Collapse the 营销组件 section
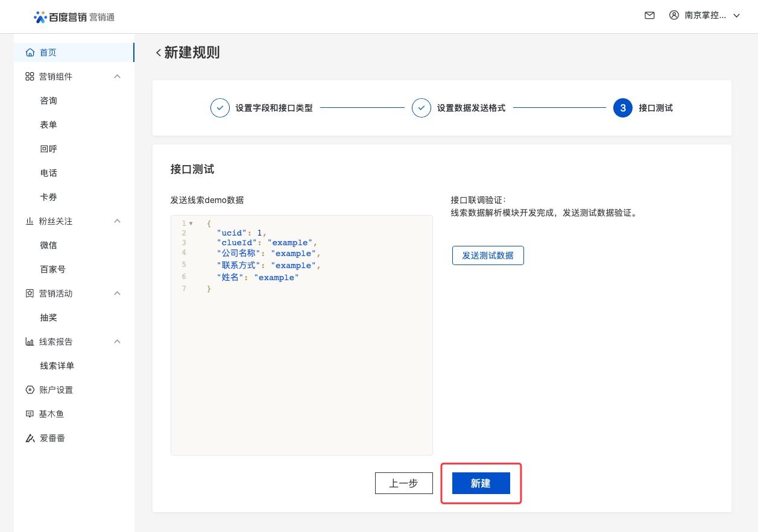758x532 pixels. pyautogui.click(x=118, y=77)
